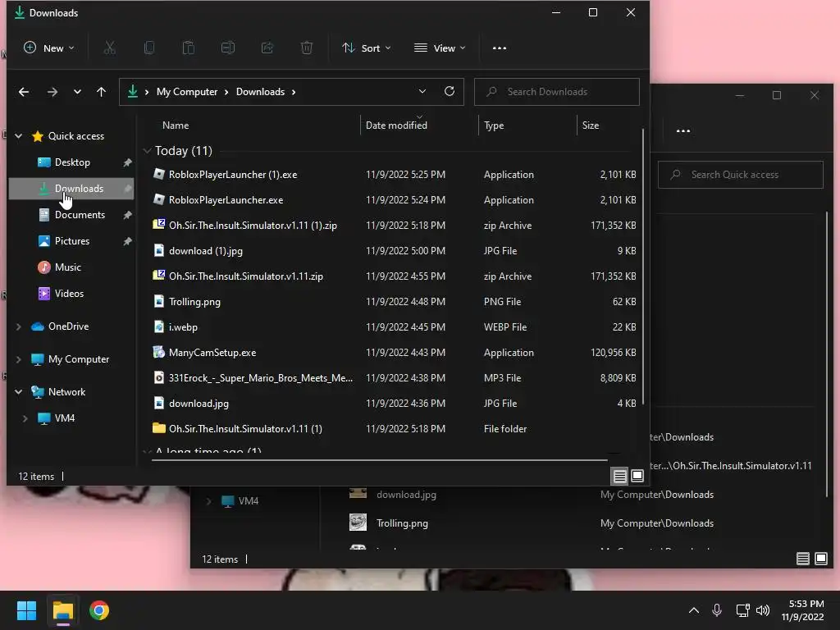Select the download (1).jpg file
The height and width of the screenshot is (630, 840).
394,251
